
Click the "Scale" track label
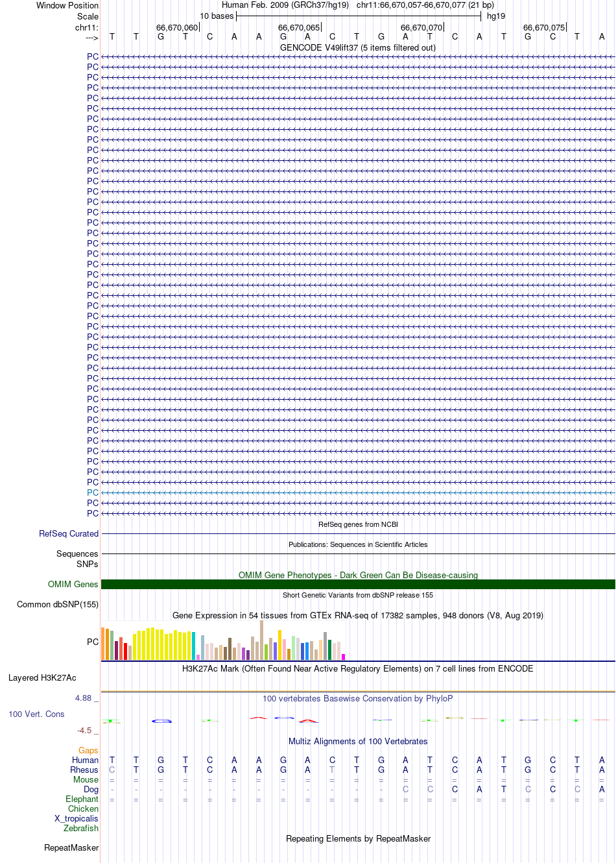pyautogui.click(x=88, y=16)
